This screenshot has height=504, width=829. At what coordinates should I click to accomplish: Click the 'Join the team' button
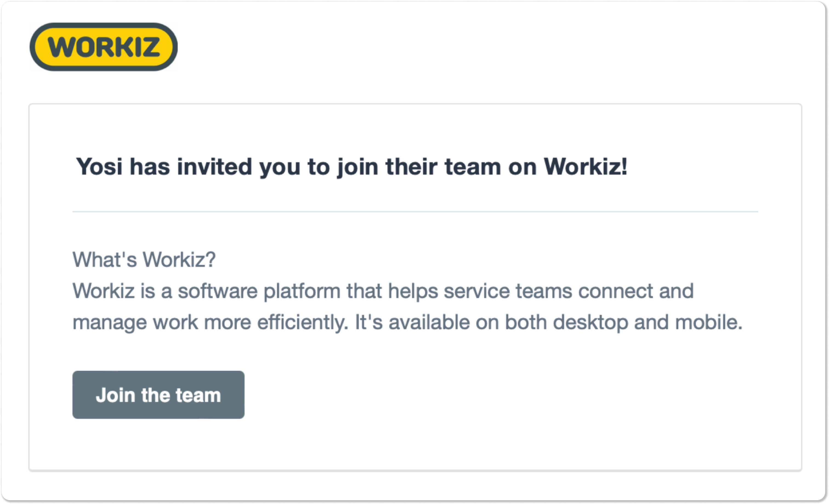[x=158, y=395]
